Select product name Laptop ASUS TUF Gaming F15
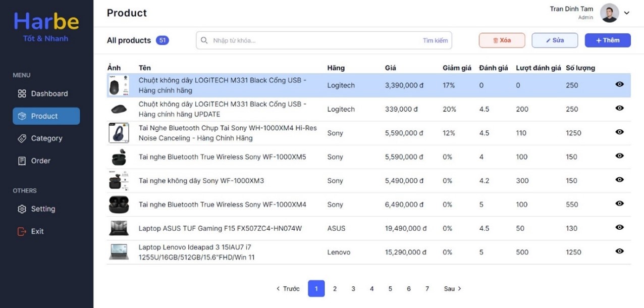 [x=220, y=228]
